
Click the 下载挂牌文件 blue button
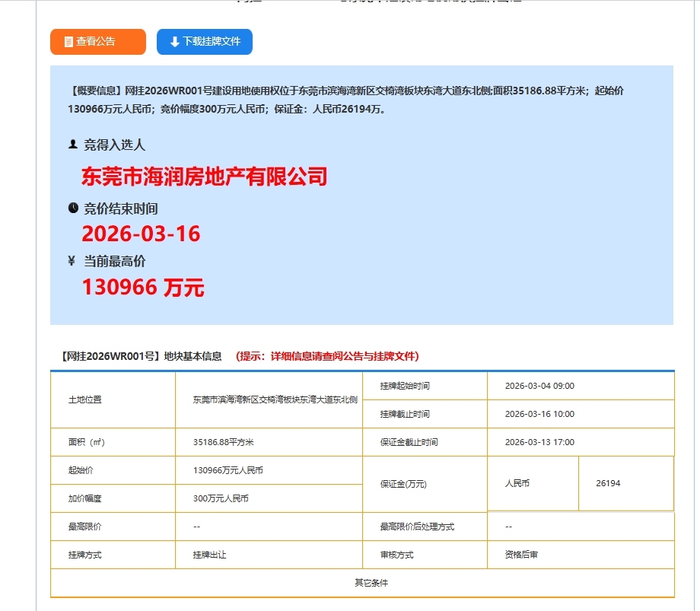204,42
